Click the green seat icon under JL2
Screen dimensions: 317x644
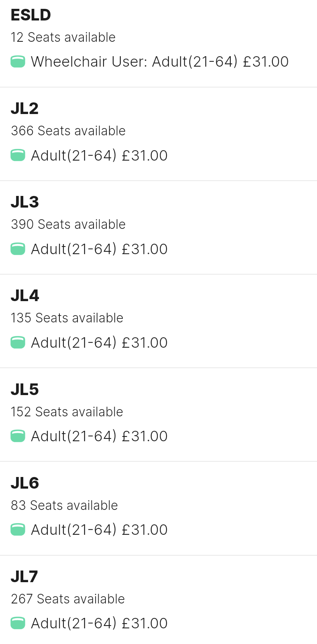(18, 155)
